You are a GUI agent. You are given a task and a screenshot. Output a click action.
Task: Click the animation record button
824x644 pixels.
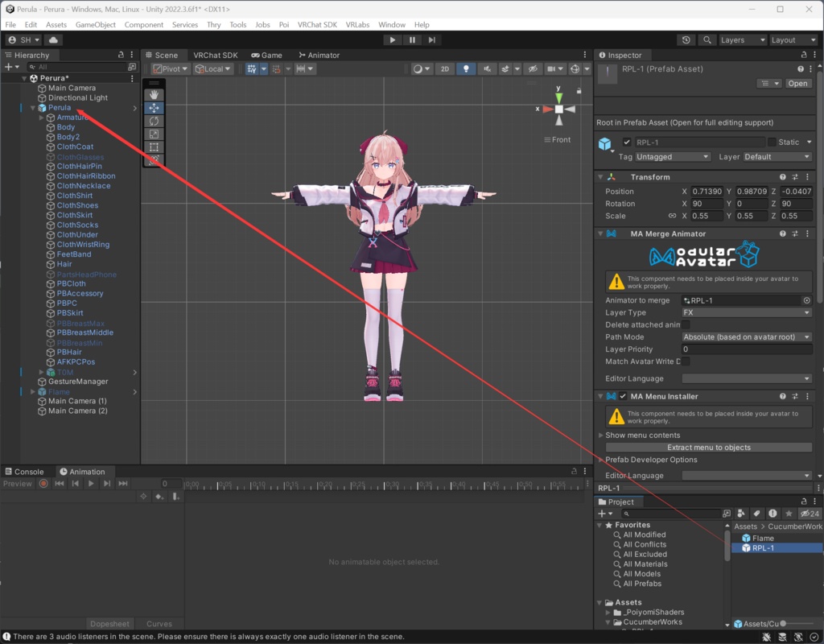coord(44,484)
